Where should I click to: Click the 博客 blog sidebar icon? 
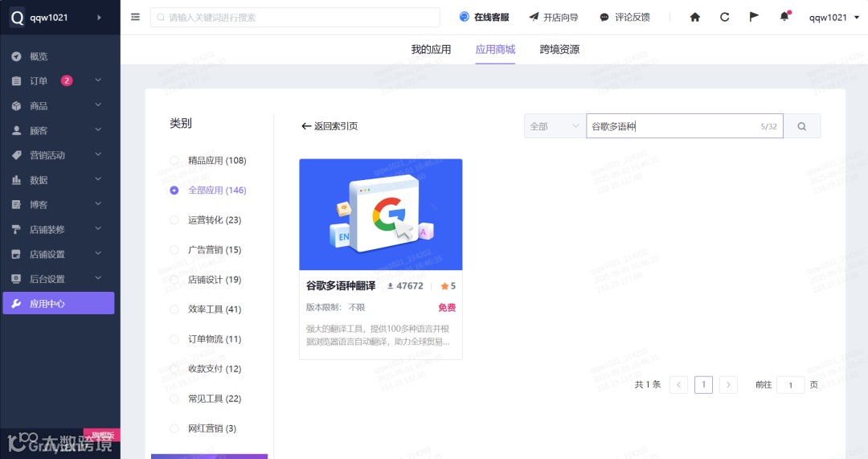(x=17, y=205)
